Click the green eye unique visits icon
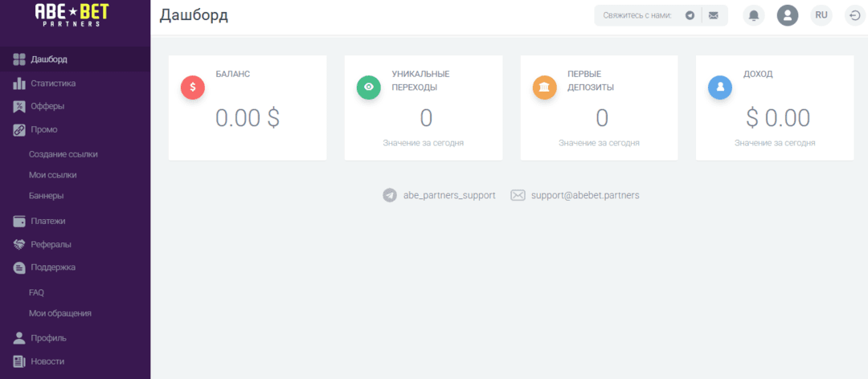The height and width of the screenshot is (379, 868). pyautogui.click(x=369, y=87)
